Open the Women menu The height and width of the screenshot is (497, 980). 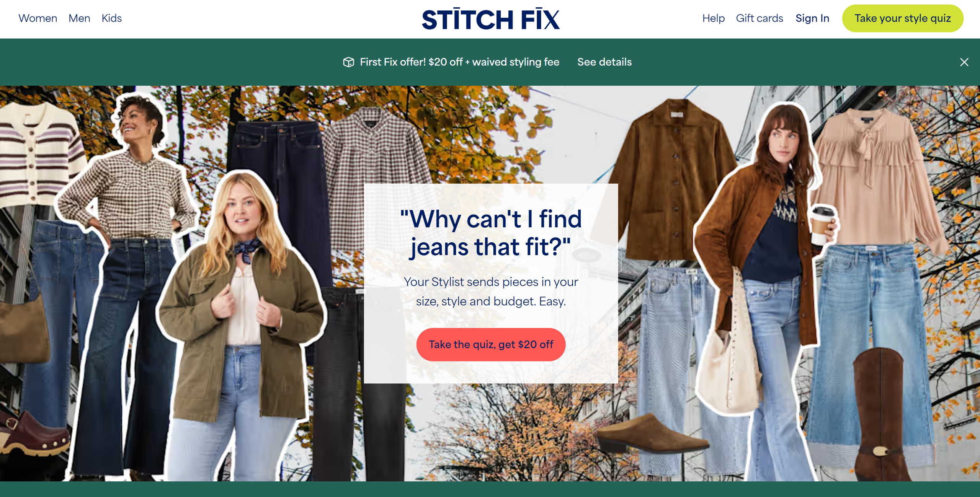[x=38, y=18]
